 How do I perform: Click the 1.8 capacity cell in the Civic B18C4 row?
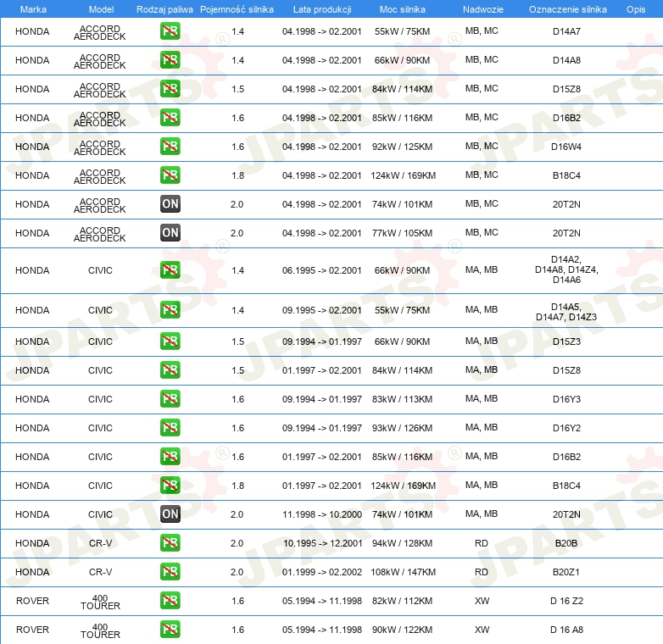point(237,486)
